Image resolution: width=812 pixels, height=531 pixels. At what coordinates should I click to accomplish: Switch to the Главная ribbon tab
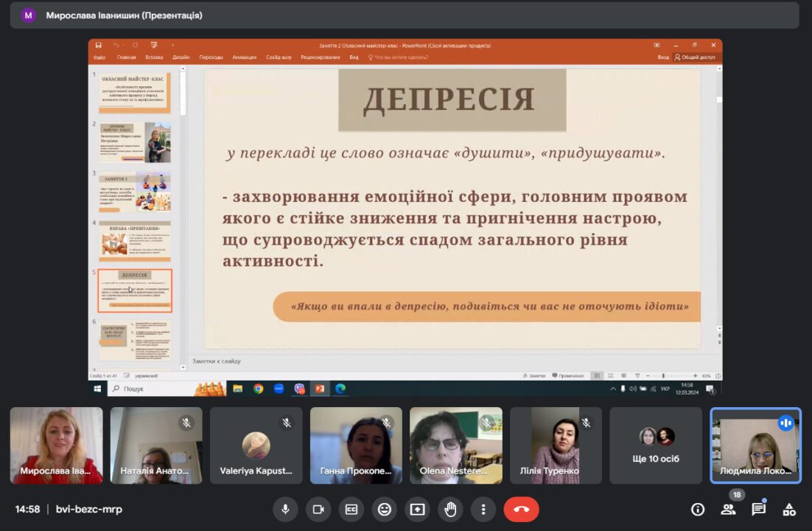(x=126, y=58)
